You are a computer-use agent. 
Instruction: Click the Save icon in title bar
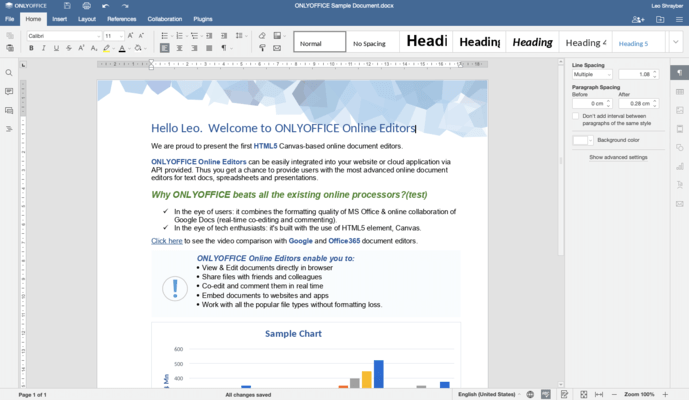pyautogui.click(x=67, y=6)
